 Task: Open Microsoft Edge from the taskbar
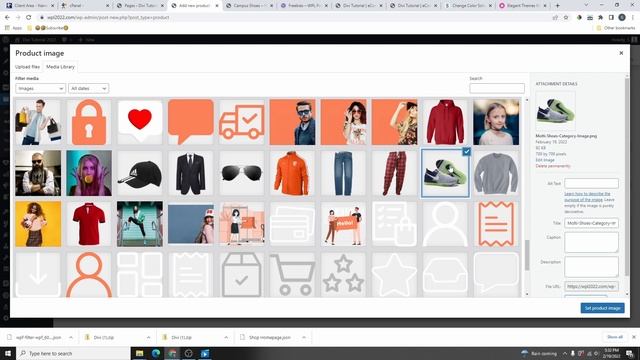pyautogui.click(x=156, y=353)
